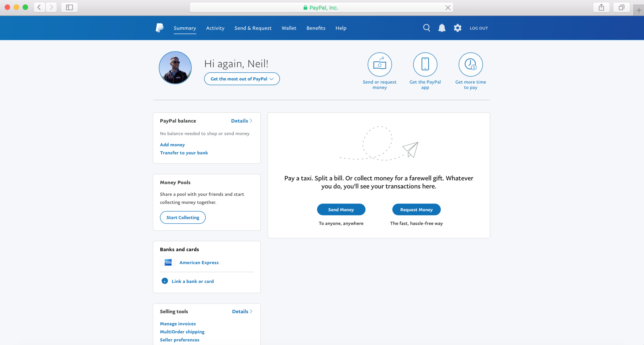Go back with Safari back arrow
The height and width of the screenshot is (345, 644).
click(x=39, y=7)
